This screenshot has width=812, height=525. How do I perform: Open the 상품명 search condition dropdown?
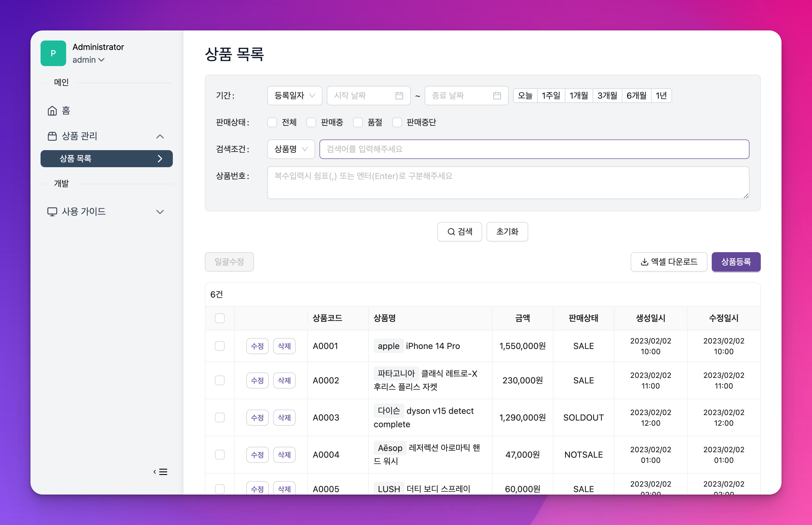pyautogui.click(x=291, y=149)
